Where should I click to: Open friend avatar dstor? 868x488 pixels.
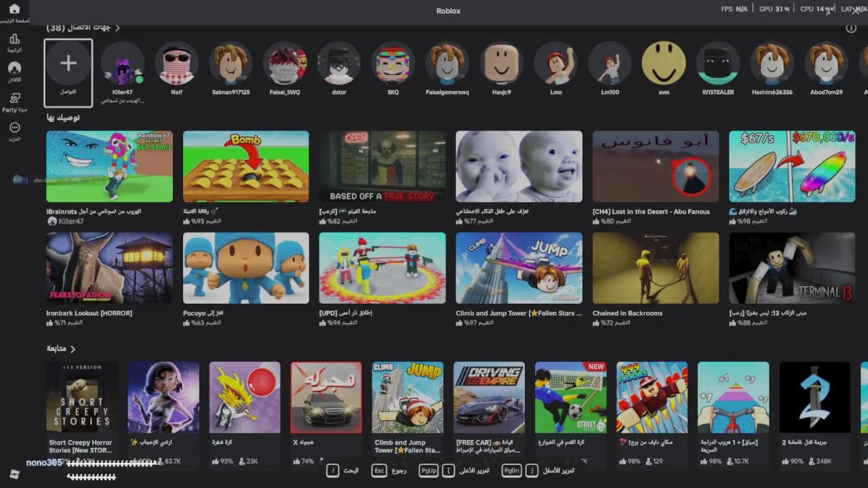(x=339, y=63)
